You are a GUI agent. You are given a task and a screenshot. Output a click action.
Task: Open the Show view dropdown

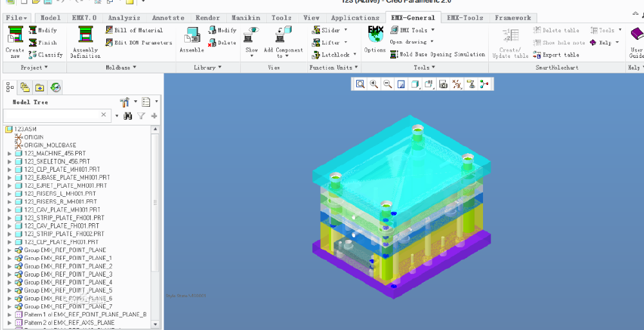252,42
